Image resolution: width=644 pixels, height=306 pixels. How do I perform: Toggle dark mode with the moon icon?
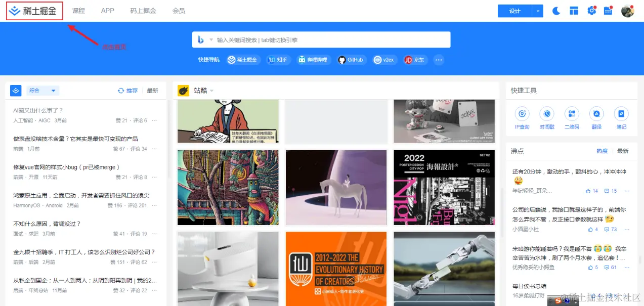tap(556, 11)
